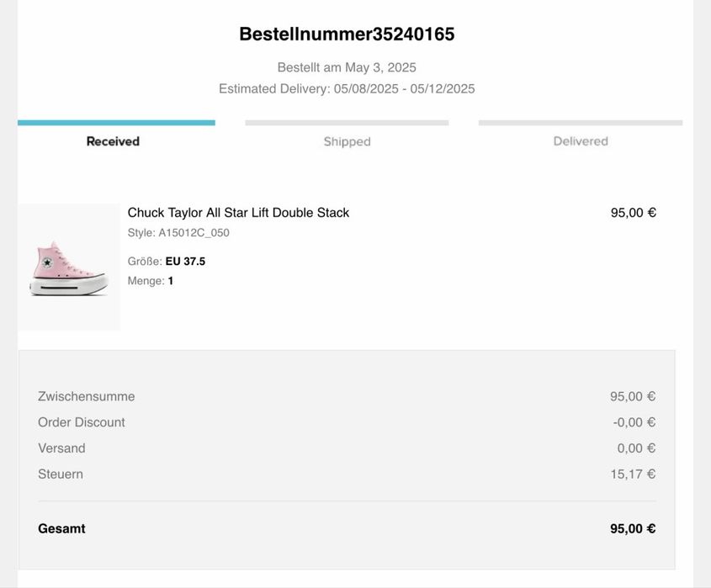Click the Order Discount row label
The width and height of the screenshot is (711, 588).
81,422
